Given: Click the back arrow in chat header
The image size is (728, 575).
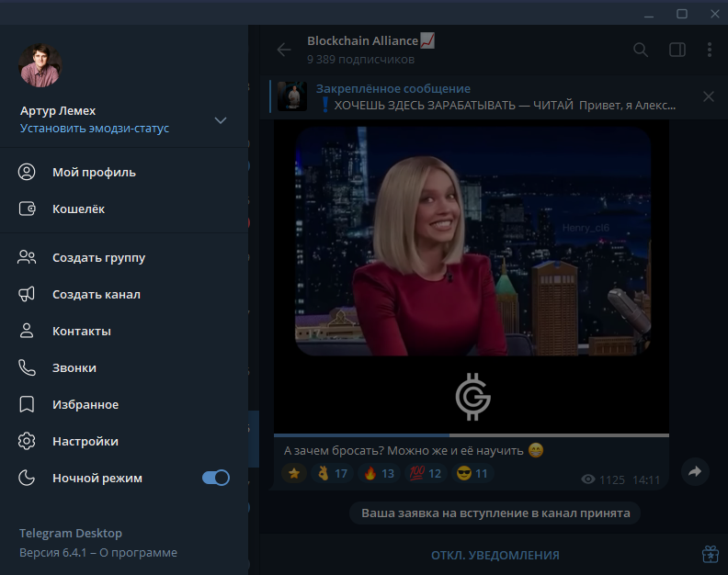Looking at the screenshot, I should pyautogui.click(x=284, y=50).
